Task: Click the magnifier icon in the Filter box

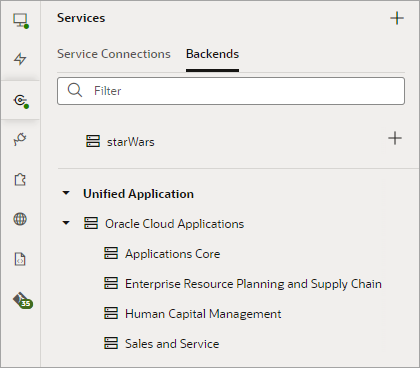Action: pyautogui.click(x=75, y=90)
